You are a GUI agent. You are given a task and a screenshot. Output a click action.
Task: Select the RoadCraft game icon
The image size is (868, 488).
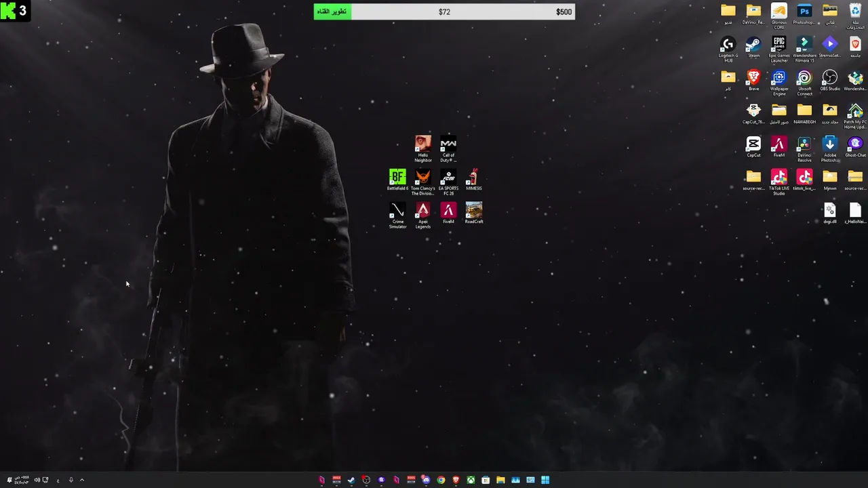tap(474, 213)
